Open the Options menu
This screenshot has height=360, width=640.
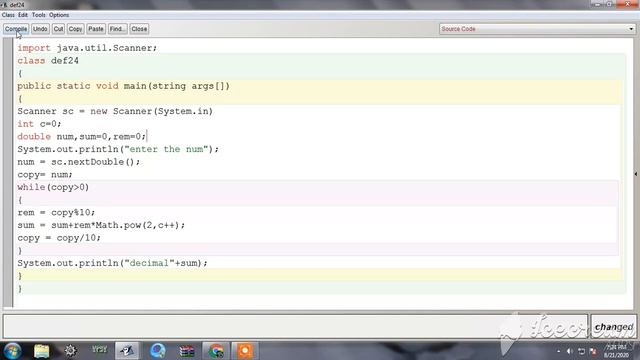(59, 15)
